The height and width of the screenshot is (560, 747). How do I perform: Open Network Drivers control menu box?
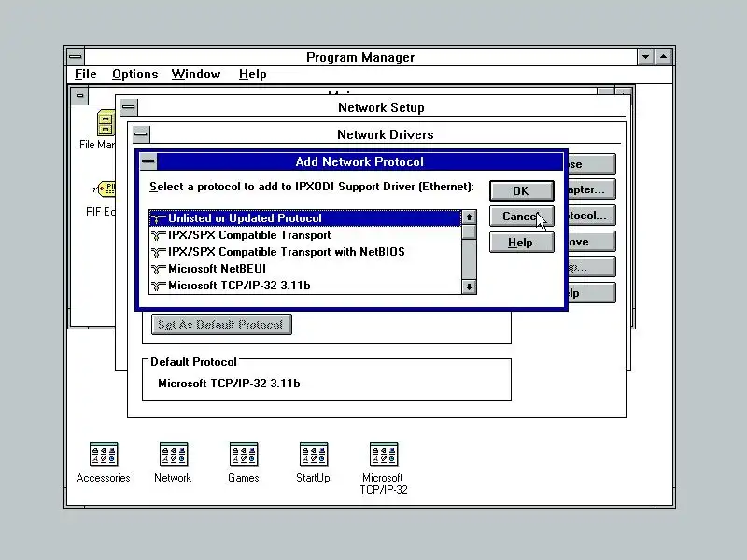141,134
